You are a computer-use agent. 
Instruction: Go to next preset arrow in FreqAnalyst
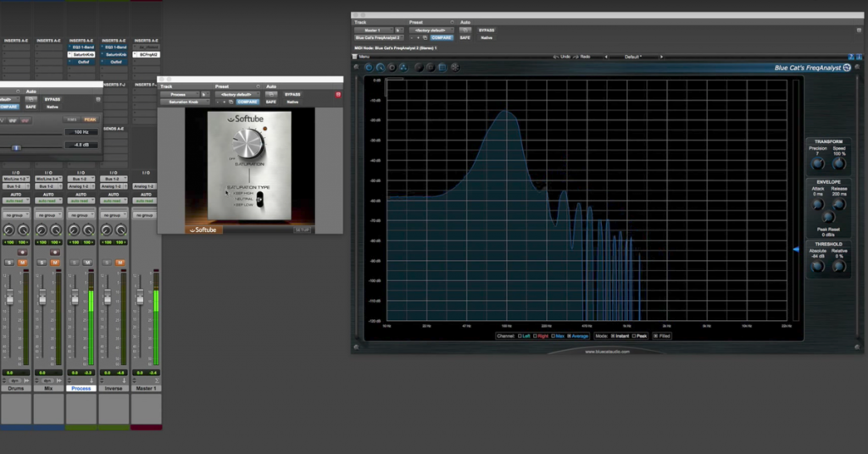coord(661,57)
